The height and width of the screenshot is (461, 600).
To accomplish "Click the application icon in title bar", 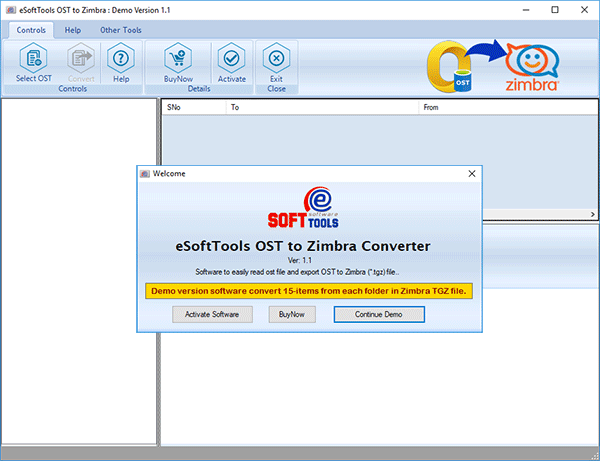I will tap(11, 10).
